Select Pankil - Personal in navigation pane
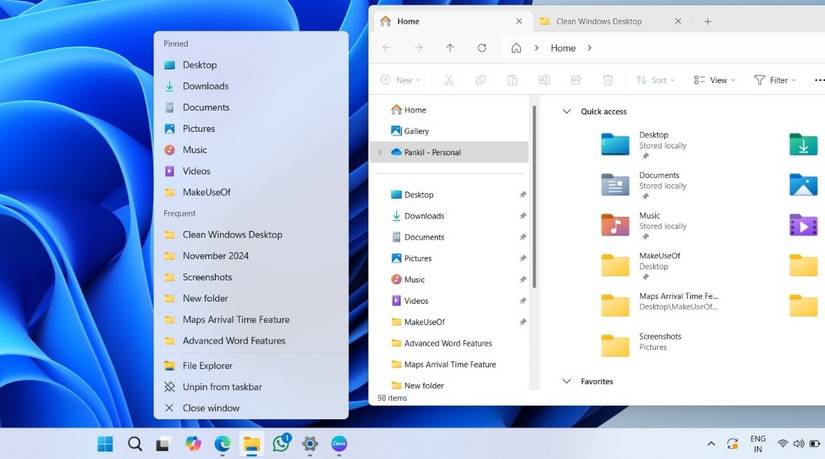Viewport: 825px width, 459px height. [450, 152]
